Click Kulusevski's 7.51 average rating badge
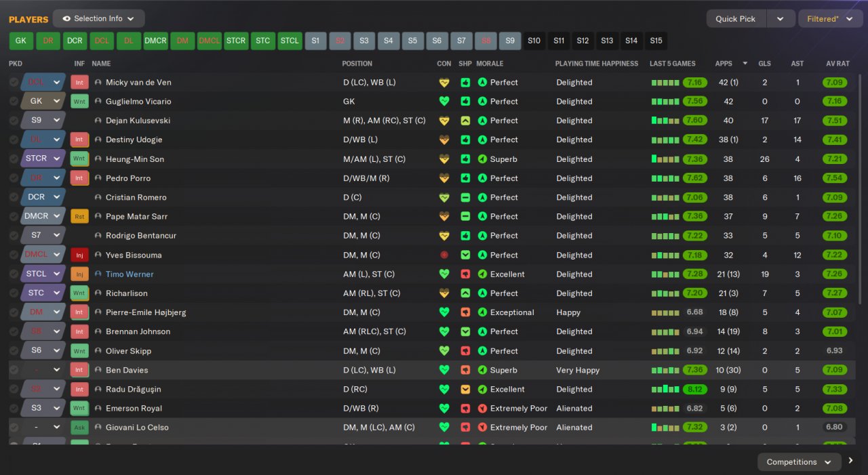Image resolution: width=868 pixels, height=475 pixels. 835,121
